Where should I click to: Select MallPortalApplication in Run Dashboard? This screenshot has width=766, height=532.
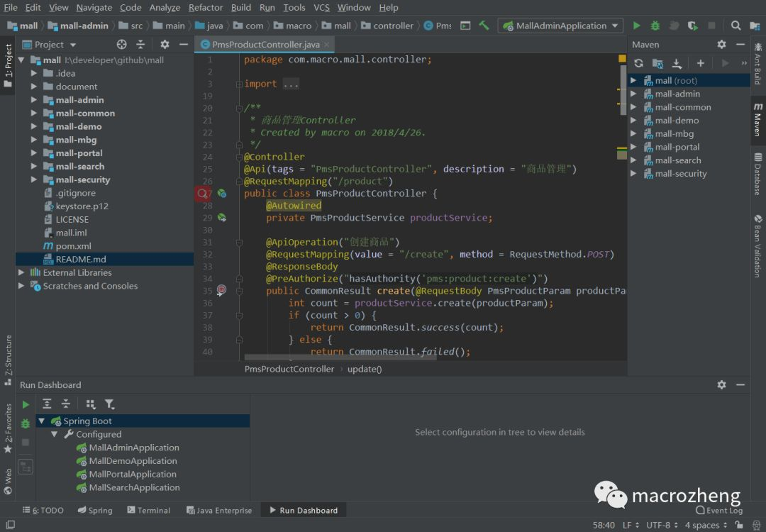click(133, 474)
